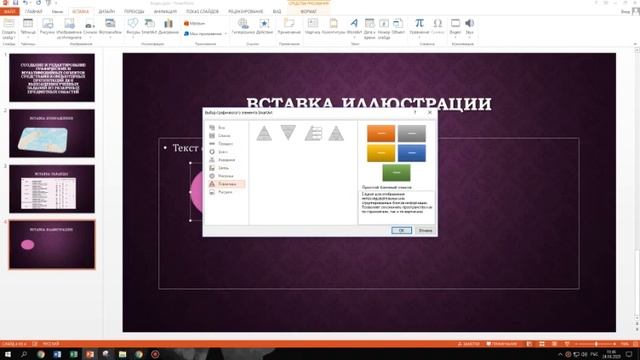This screenshot has height=360, width=640.
Task: Click Отмена (Cancel) in the SmartArt dialog
Action: (x=425, y=231)
